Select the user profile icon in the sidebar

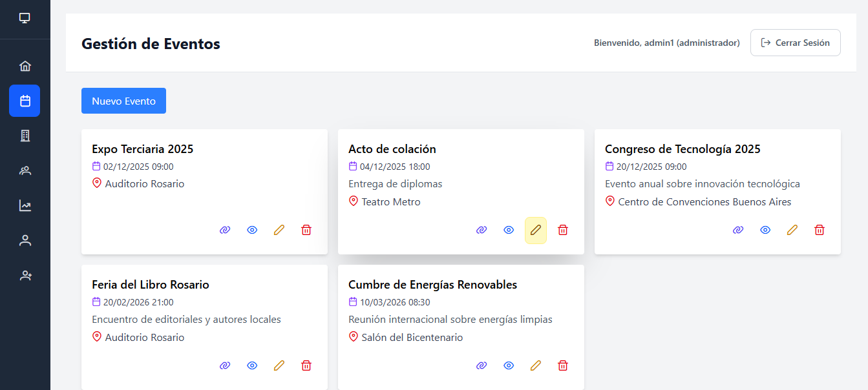pyautogui.click(x=25, y=240)
